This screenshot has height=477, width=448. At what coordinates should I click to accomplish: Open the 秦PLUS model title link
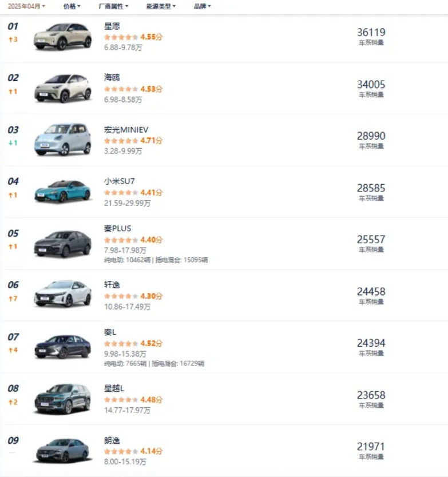click(117, 228)
